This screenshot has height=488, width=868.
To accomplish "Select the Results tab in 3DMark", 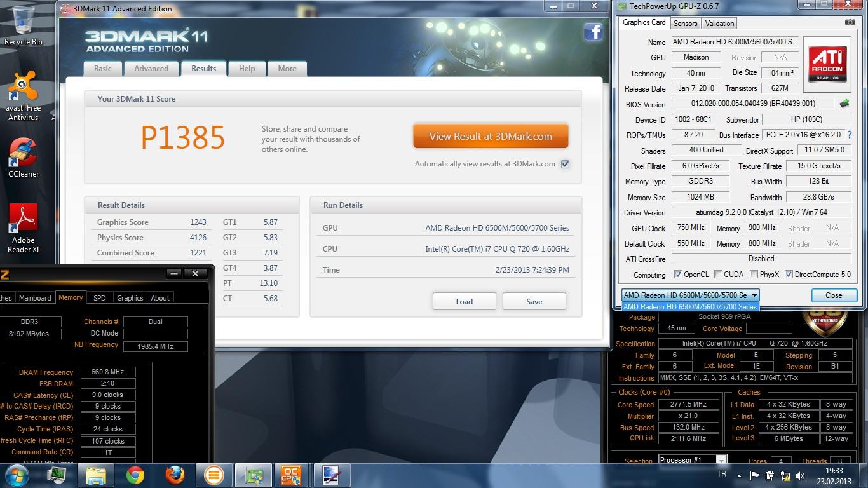I will pyautogui.click(x=203, y=69).
